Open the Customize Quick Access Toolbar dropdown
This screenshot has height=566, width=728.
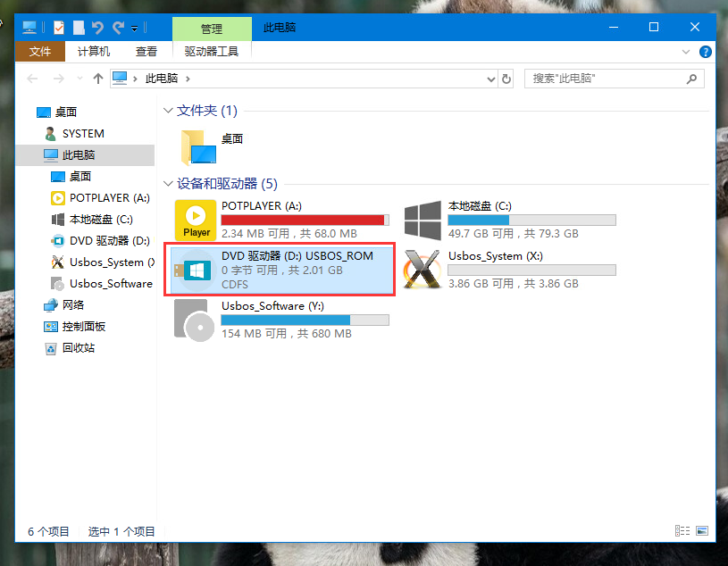(134, 29)
